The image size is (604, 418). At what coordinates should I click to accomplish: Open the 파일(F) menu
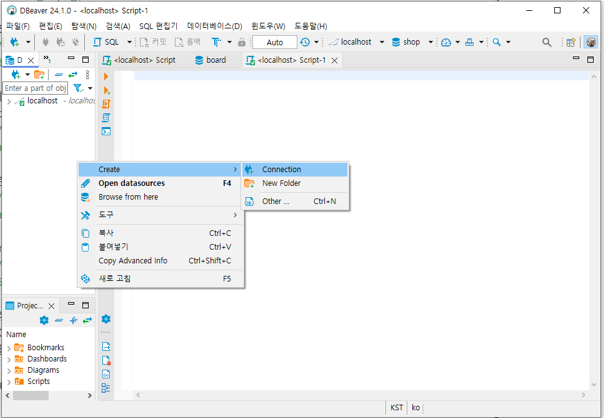pyautogui.click(x=18, y=26)
